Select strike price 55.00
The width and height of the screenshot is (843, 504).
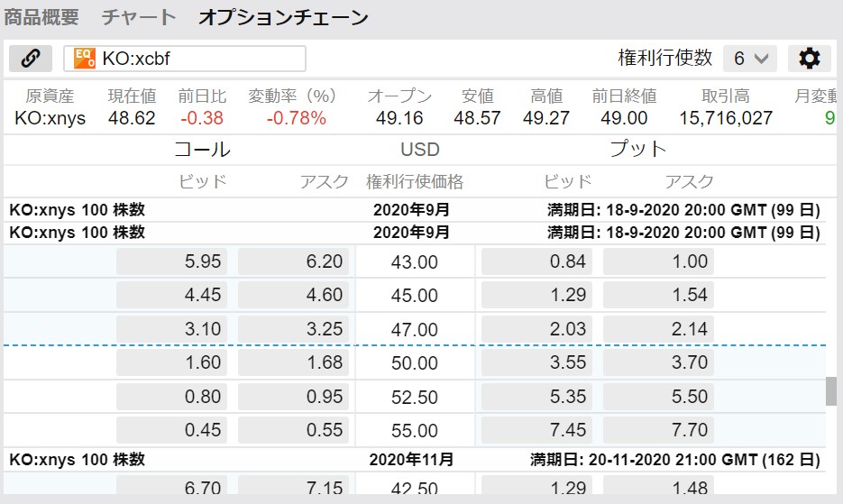click(415, 430)
